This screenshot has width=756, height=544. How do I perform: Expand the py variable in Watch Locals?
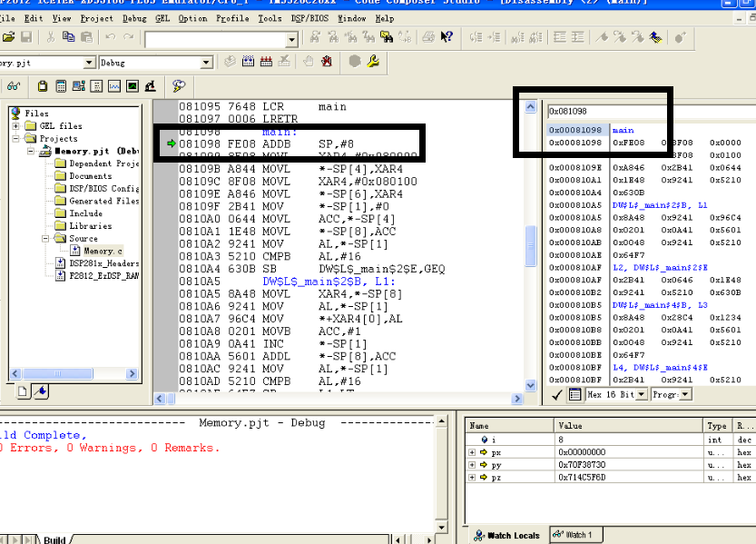point(472,465)
